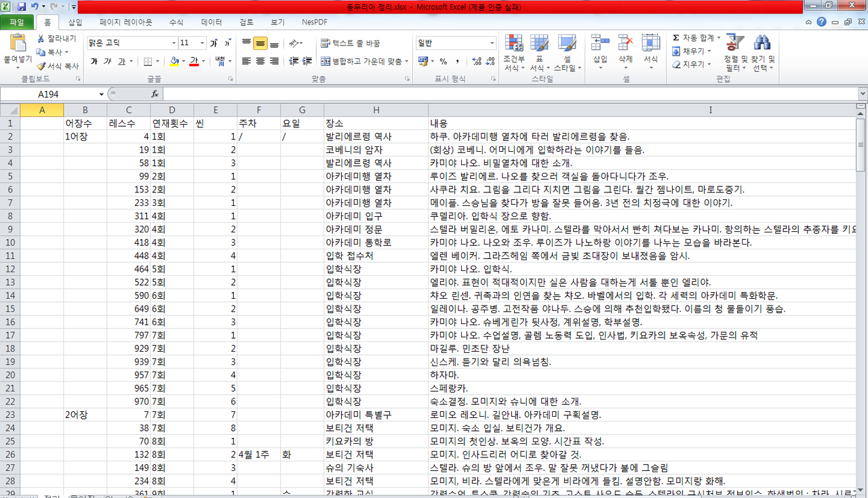Image resolution: width=868 pixels, height=498 pixels.
Task: Click the increase font size button
Action: [214, 43]
